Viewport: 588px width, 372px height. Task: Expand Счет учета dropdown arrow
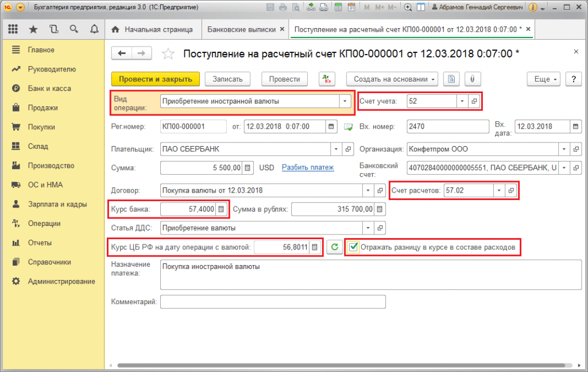(462, 101)
